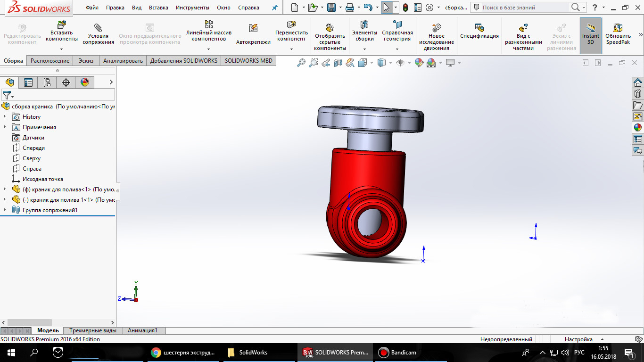Switch to Трехмерные виды bottom tab
The height and width of the screenshot is (362, 644).
click(x=93, y=330)
